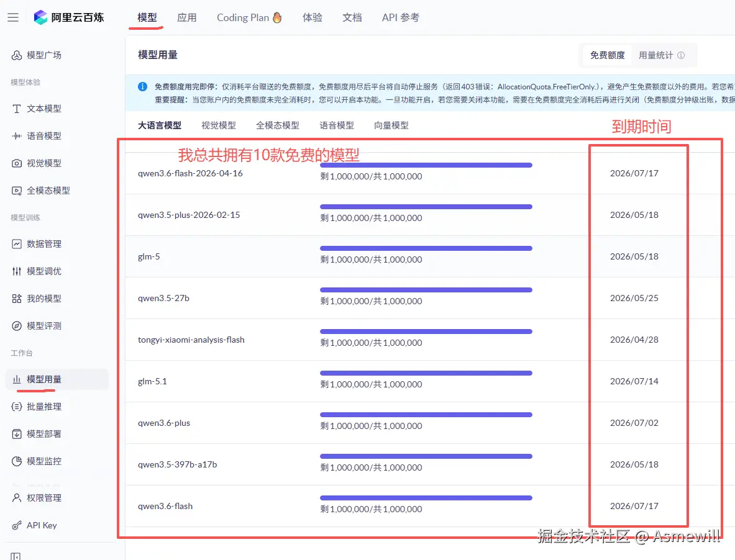The height and width of the screenshot is (560, 735).
Task: Open the 模型 top navigation tab
Action: tap(147, 17)
